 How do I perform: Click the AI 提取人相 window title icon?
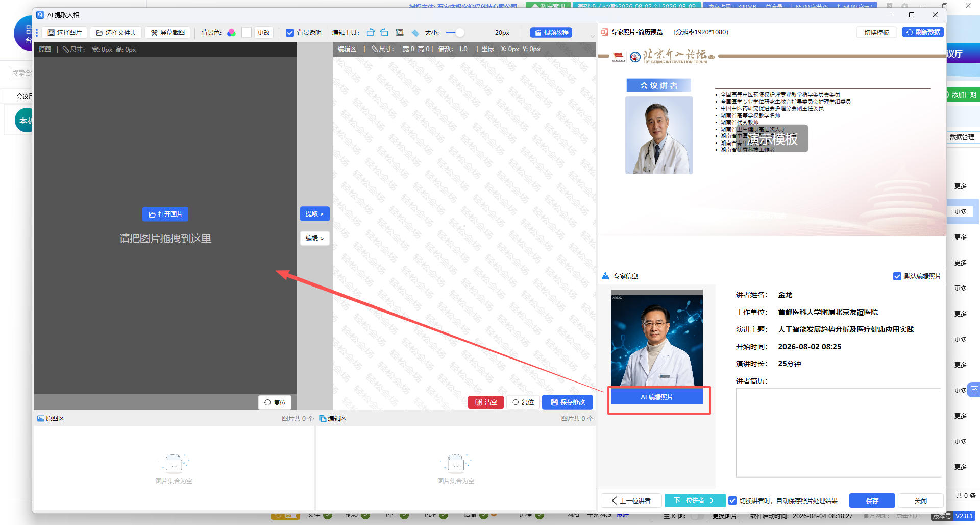pos(40,15)
